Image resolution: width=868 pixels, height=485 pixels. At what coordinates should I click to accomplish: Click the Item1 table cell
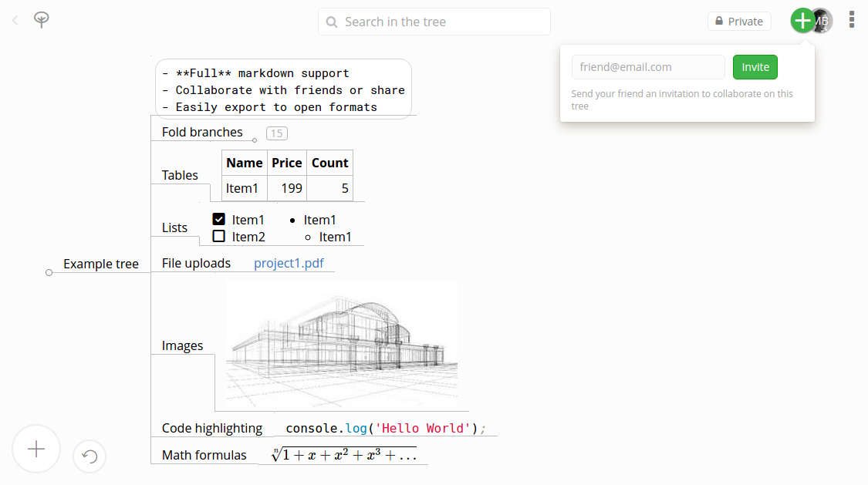[x=244, y=189]
